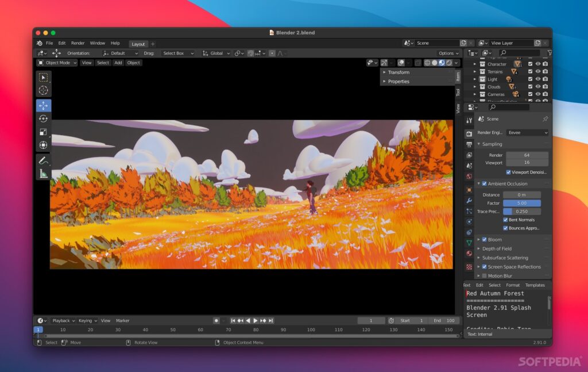588x372 pixels.
Task: Switch to the Layout workspace tab
Action: point(138,44)
